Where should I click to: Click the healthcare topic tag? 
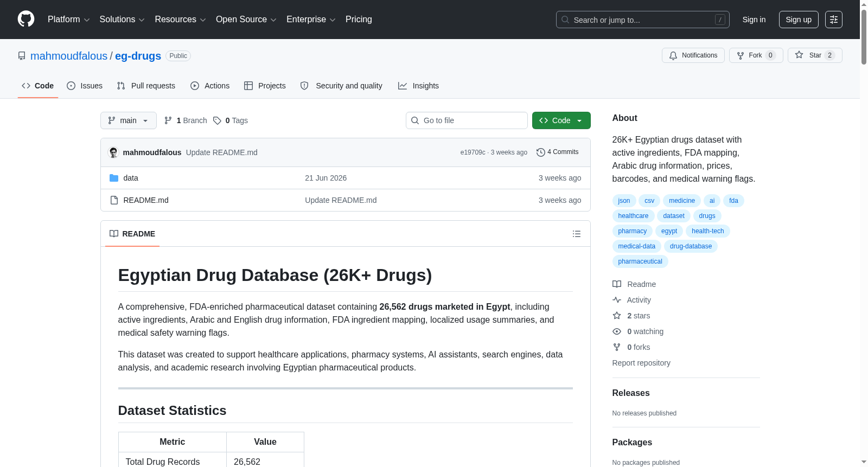pyautogui.click(x=633, y=216)
